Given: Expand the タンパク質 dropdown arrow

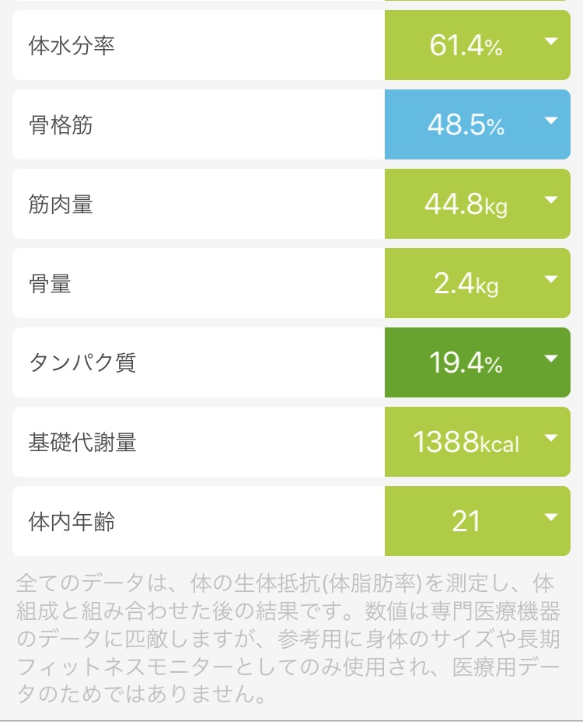Looking at the screenshot, I should [550, 359].
